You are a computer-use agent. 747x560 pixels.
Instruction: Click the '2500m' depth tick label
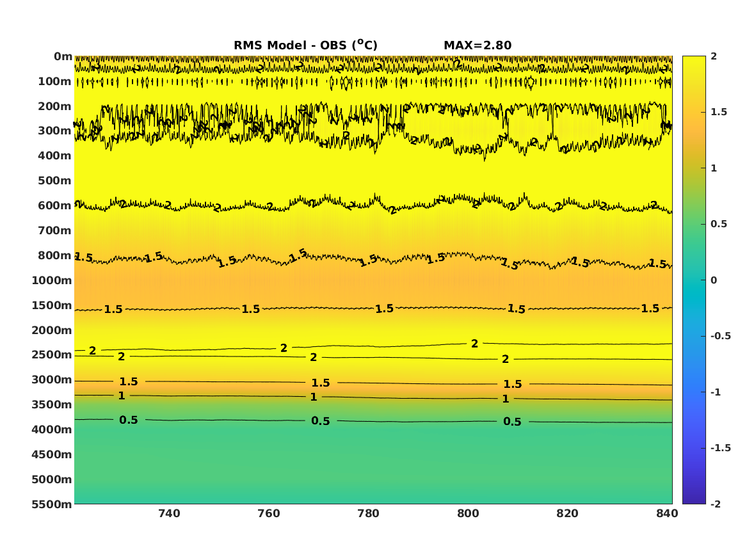(52, 355)
